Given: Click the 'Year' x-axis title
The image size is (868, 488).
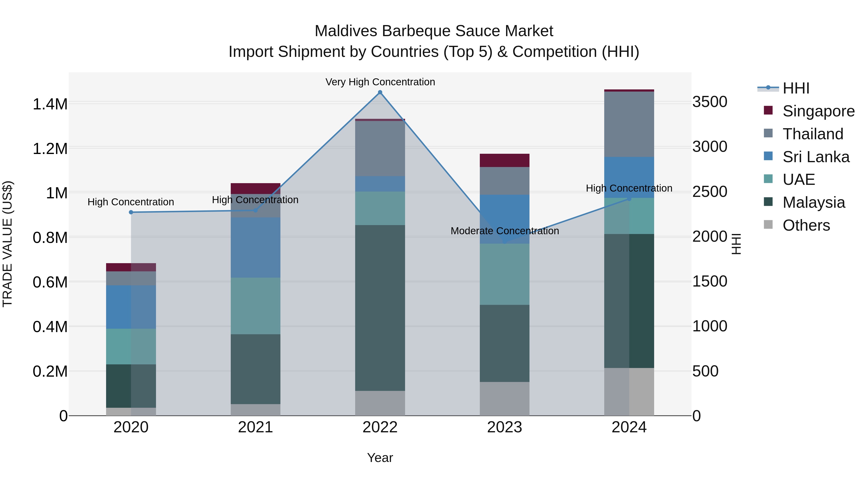Looking at the screenshot, I should point(380,458).
